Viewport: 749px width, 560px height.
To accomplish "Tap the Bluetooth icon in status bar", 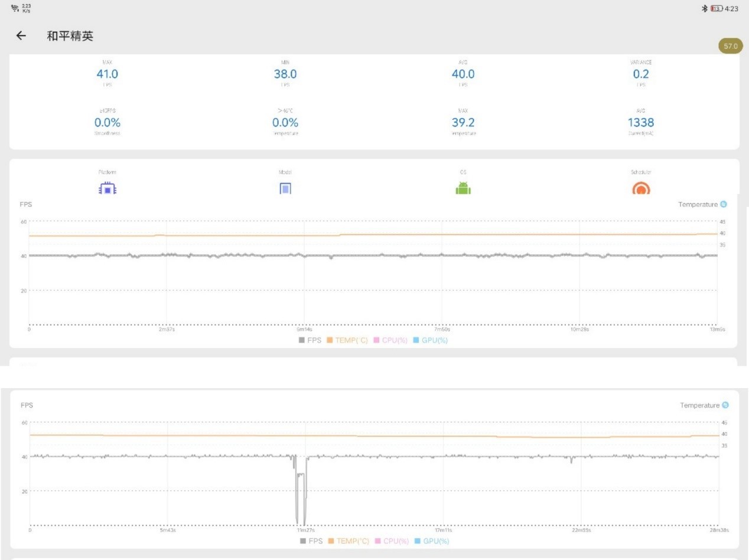I will [704, 9].
